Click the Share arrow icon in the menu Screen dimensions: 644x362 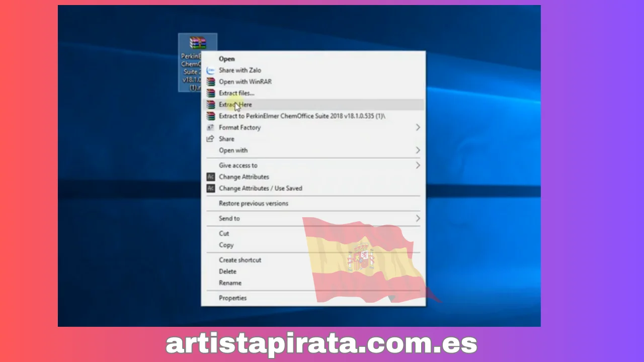click(211, 139)
